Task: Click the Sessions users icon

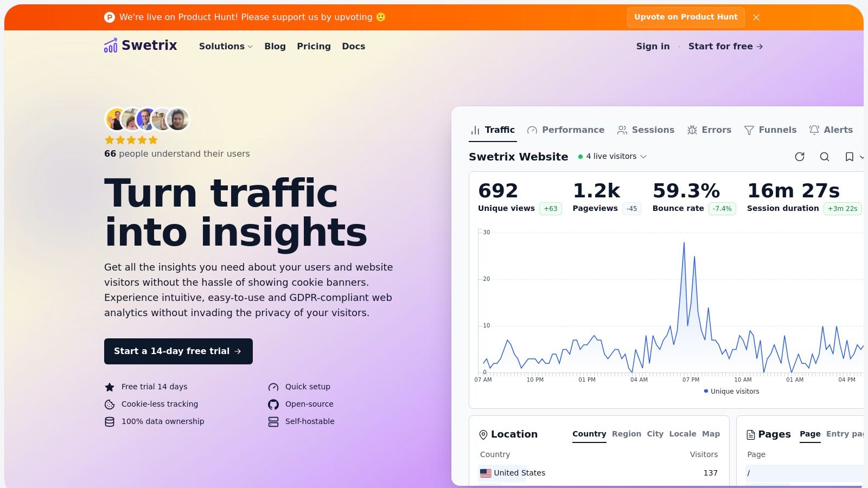Action: 622,130
